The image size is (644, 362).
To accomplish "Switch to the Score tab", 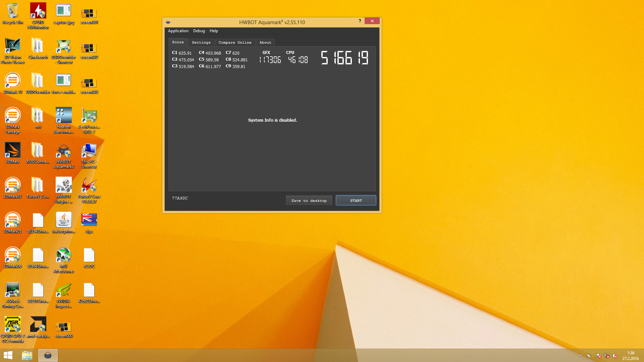I will 178,42.
